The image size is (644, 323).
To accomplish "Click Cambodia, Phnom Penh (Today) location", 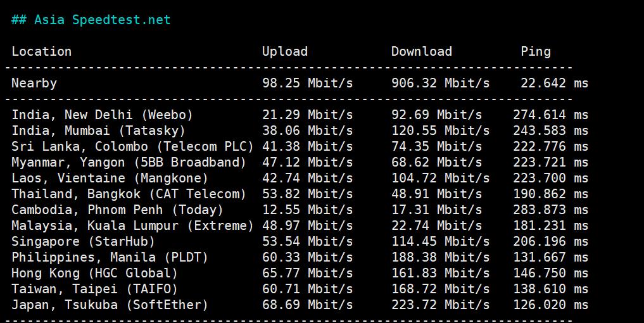I will (x=117, y=210).
